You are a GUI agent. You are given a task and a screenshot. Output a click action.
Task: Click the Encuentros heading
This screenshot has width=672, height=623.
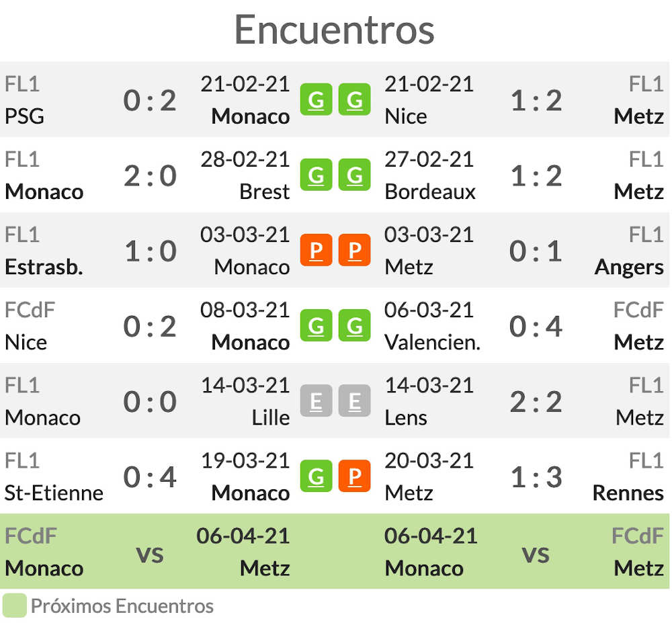335,30
